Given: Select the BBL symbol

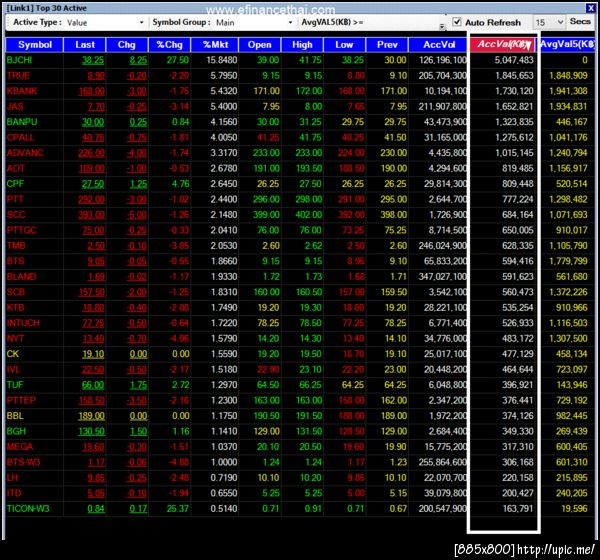Looking at the screenshot, I should (15, 416).
